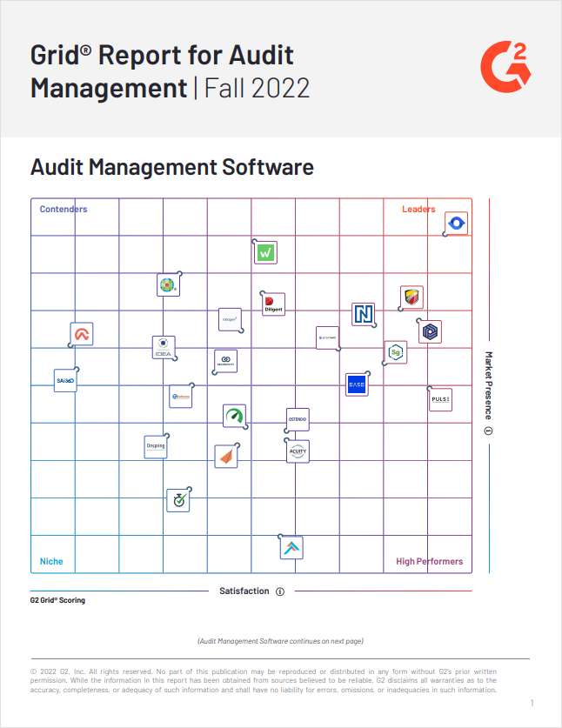This screenshot has width=562, height=728.
Task: Click the Satisfaction info icon
Action: [x=280, y=591]
